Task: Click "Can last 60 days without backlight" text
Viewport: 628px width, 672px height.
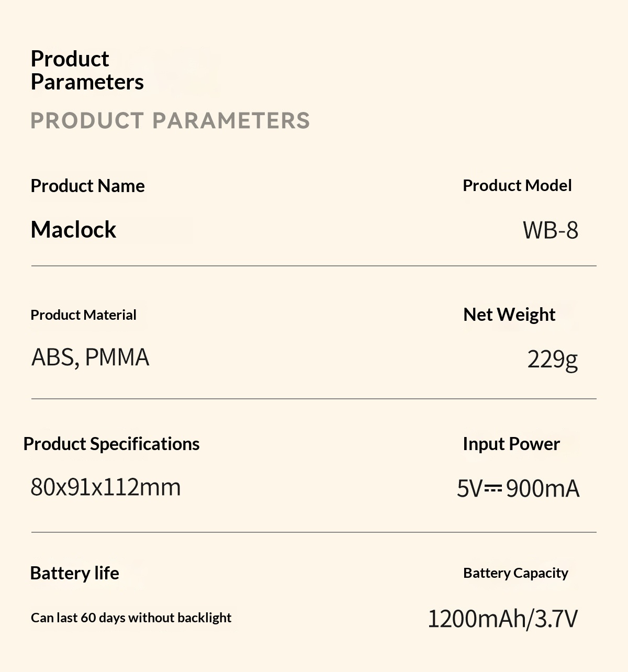Action: (131, 618)
